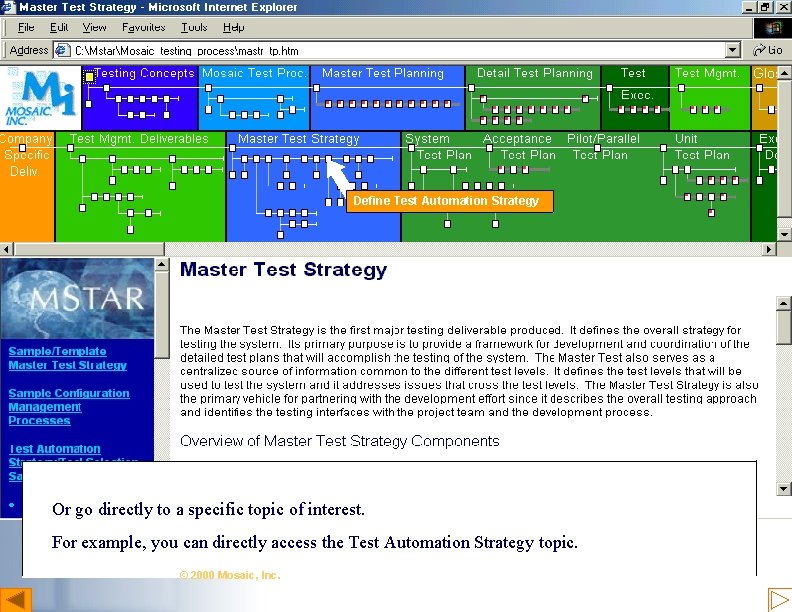Select the Test Exec. section title

coord(634,84)
